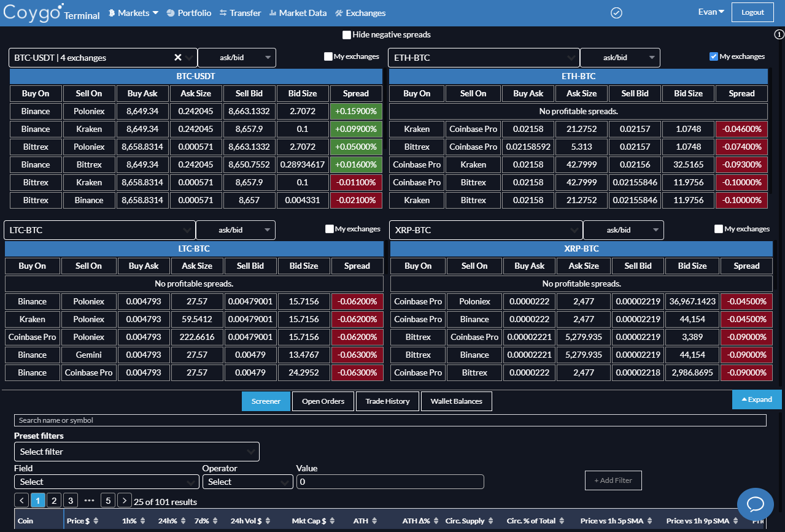
Task: Open ask/bid dropdown for XRP-BTC panel
Action: coord(624,230)
